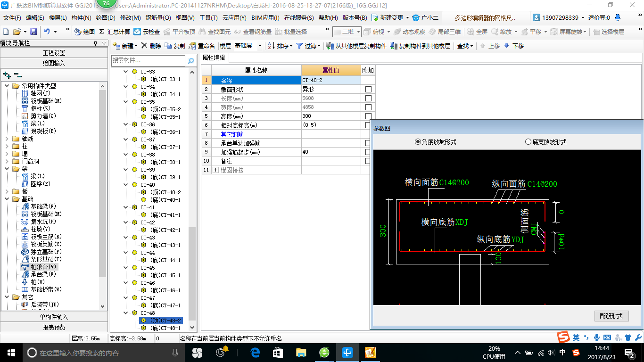Click the open folder toolbar icon

point(17,32)
